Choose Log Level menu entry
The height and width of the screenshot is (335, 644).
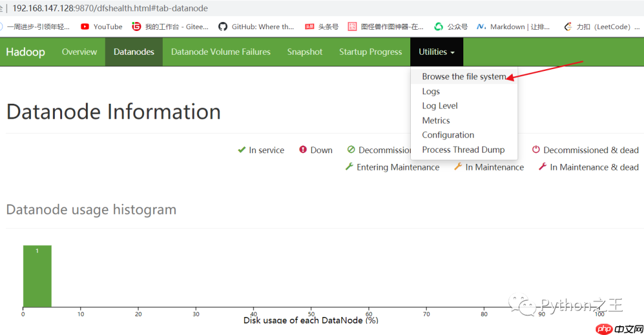[x=439, y=106]
